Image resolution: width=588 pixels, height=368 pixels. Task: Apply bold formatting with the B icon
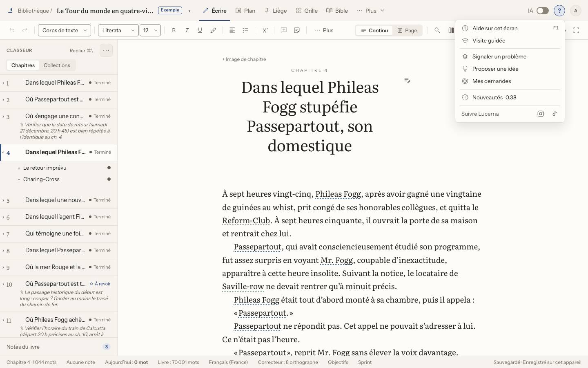pos(174,30)
